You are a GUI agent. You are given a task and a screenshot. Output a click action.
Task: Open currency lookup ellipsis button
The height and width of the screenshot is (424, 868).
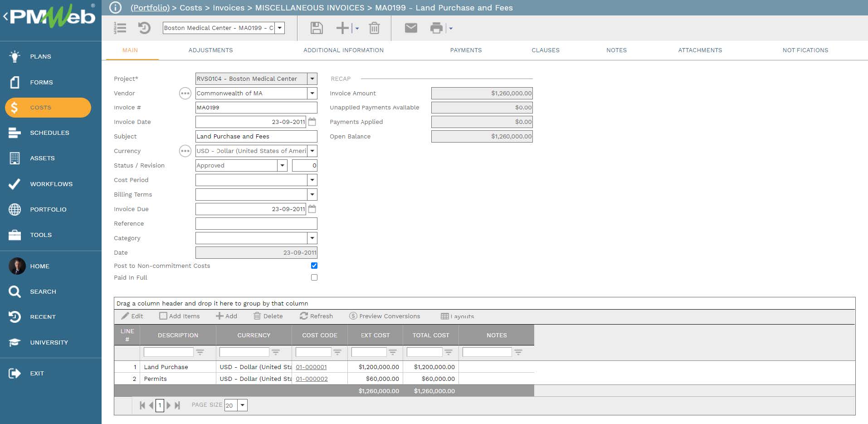[x=185, y=151]
